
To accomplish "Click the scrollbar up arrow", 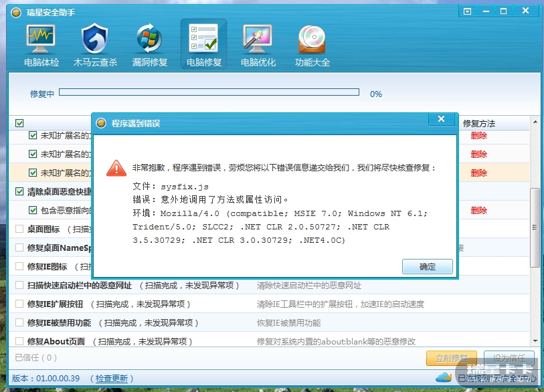I will coord(535,122).
